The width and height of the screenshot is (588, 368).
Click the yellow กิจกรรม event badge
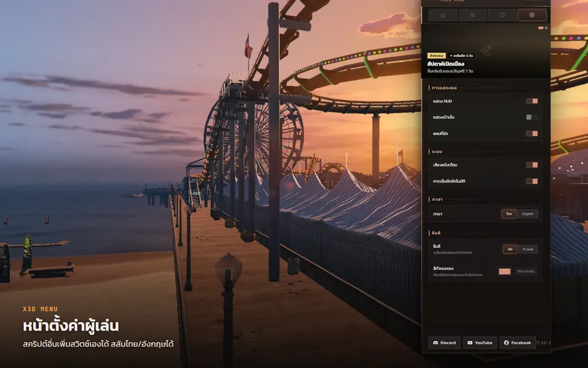pyautogui.click(x=437, y=56)
